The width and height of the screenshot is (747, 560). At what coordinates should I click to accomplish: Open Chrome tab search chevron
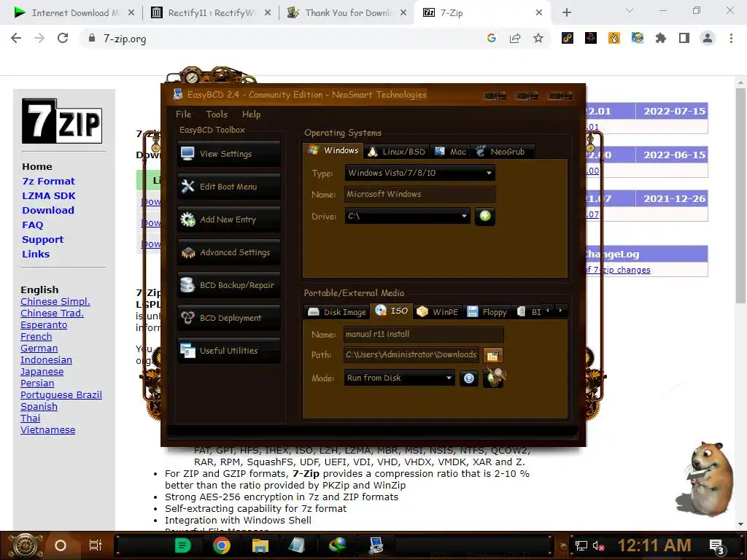point(630,10)
